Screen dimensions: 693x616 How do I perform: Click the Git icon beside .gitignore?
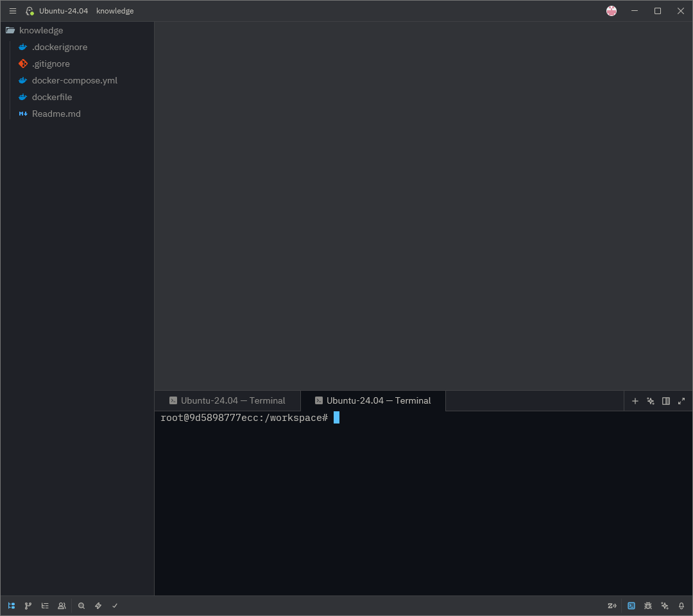coord(23,64)
